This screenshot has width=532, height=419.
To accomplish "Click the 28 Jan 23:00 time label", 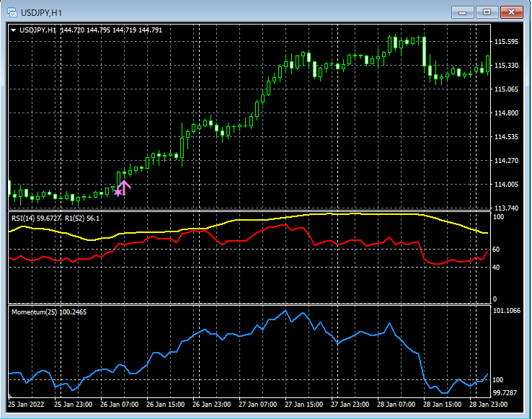I will [487, 405].
